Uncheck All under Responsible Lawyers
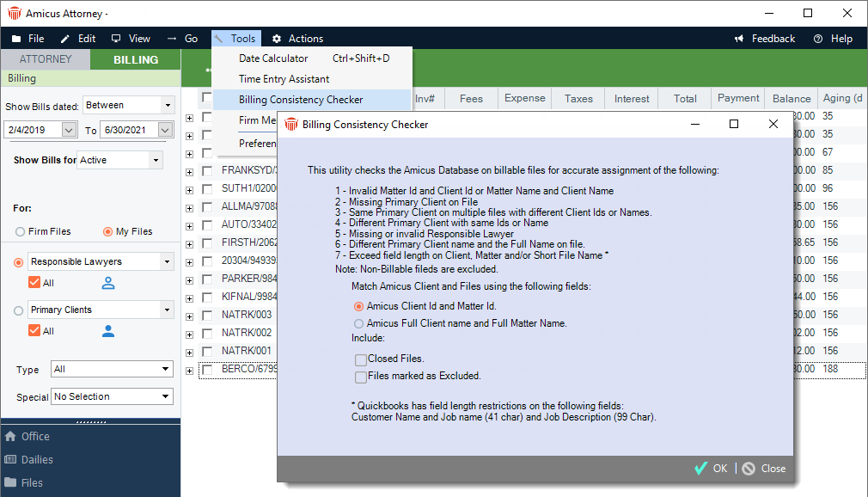 34,283
